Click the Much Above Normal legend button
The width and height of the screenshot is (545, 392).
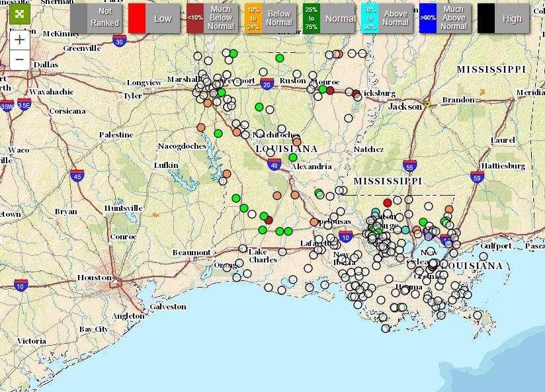[x=456, y=17]
